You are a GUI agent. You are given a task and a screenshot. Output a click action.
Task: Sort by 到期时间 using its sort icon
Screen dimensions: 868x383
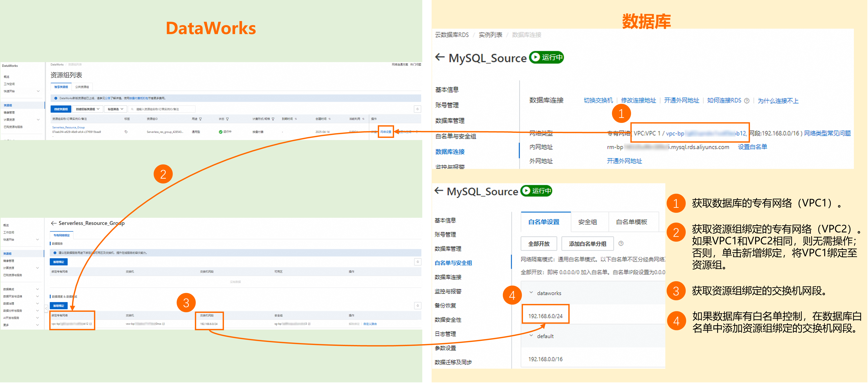(x=296, y=119)
